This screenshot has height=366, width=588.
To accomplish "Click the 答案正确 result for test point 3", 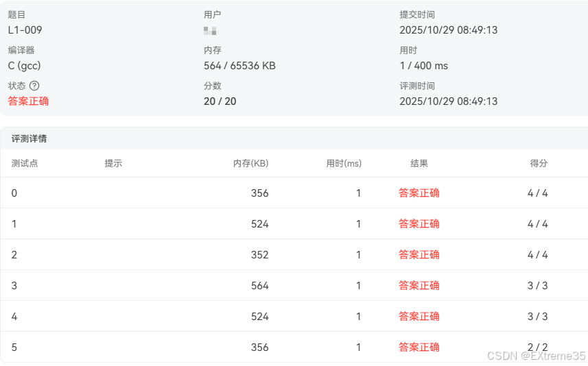I will 419,286.
